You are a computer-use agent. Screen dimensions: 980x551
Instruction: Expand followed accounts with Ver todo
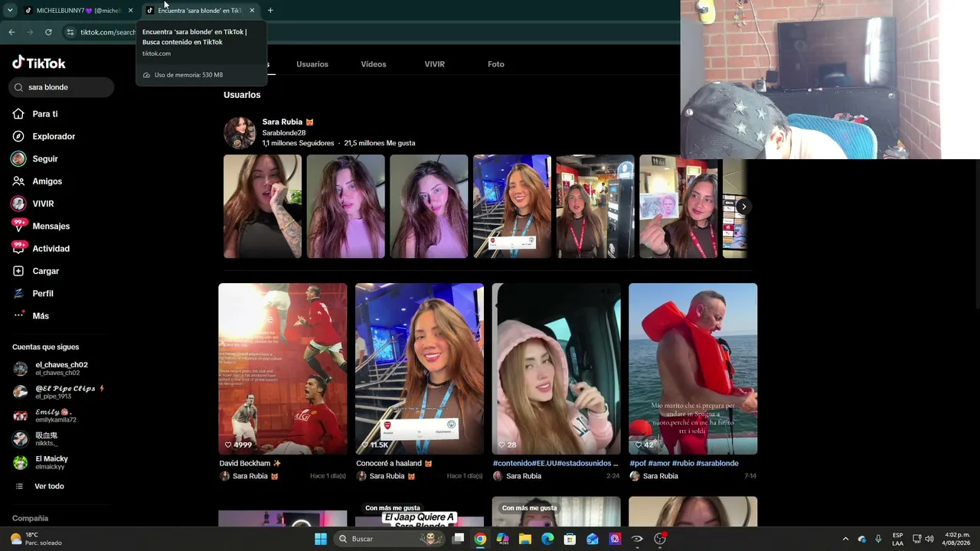click(39, 487)
